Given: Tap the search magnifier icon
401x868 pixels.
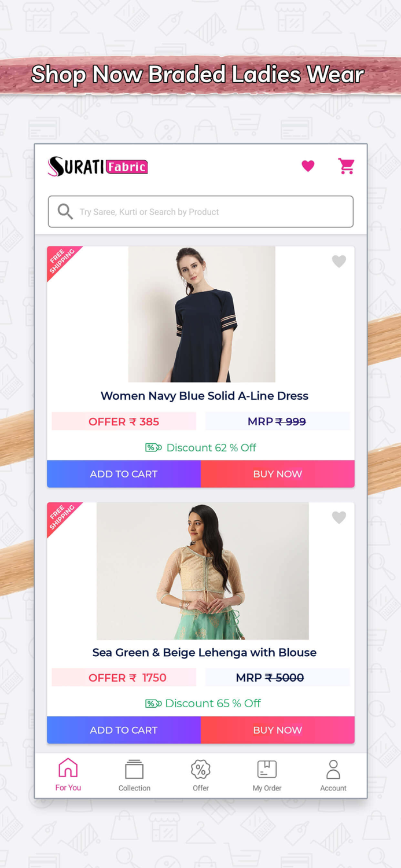Looking at the screenshot, I should tap(65, 212).
